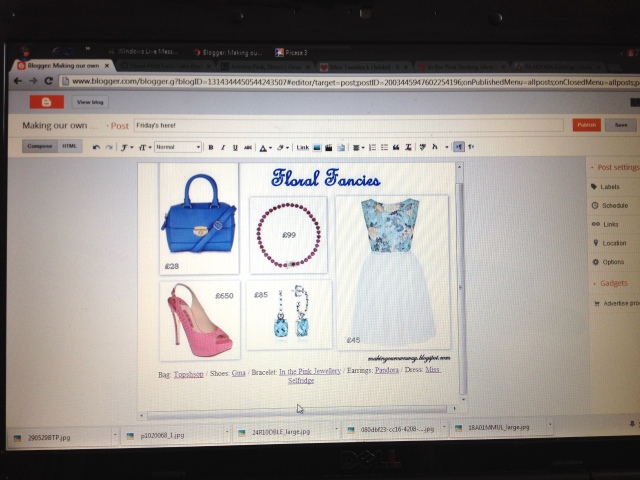Open Location post setting
The width and height of the screenshot is (640, 480).
point(609,243)
